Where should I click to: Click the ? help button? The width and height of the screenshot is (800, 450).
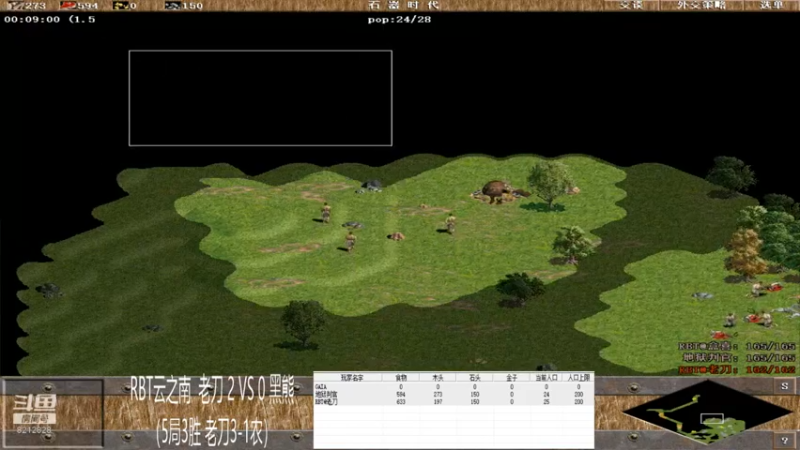(785, 440)
